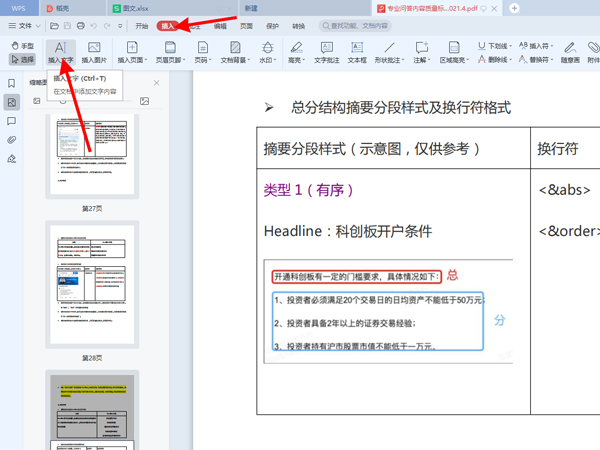Viewport: 600px width, 450px height.
Task: Select the Text Box (文本框) tool
Action: click(x=357, y=52)
